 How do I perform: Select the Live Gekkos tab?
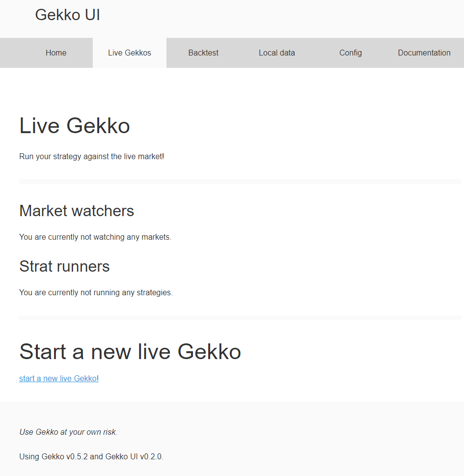pyautogui.click(x=130, y=53)
